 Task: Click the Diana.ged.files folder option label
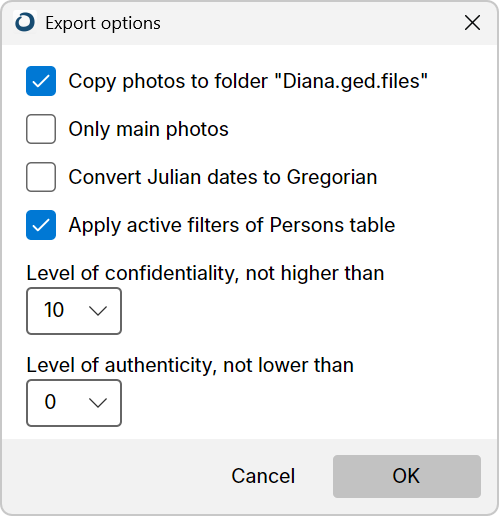(248, 81)
